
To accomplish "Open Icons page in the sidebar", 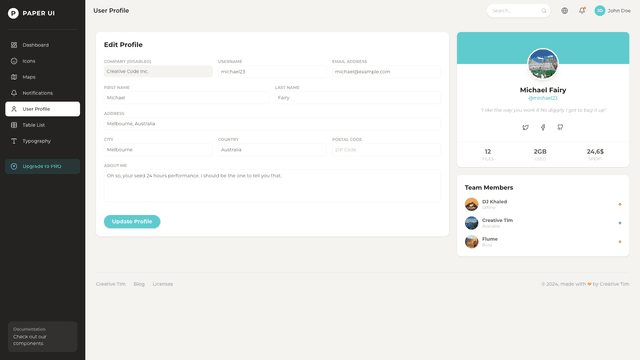I will point(42,61).
